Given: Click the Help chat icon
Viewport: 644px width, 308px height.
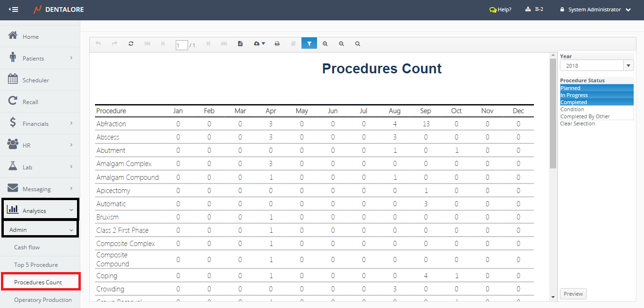Looking at the screenshot, I should coord(493,9).
